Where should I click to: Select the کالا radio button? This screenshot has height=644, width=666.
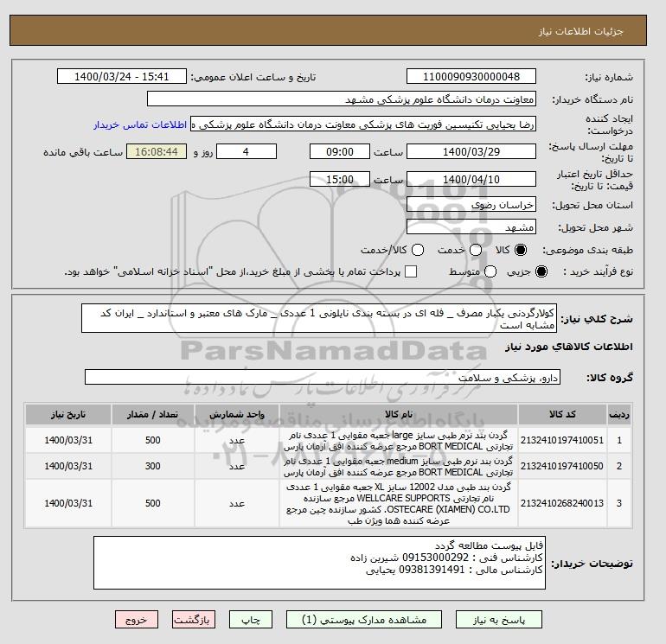point(521,250)
